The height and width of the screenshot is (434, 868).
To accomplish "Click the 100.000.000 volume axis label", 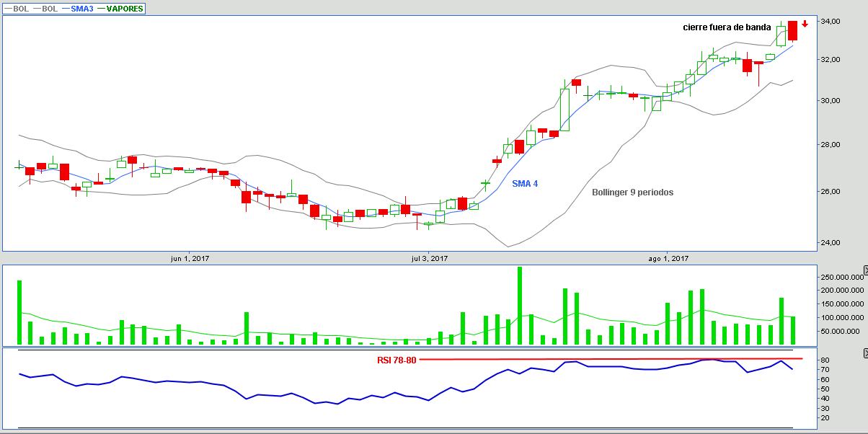I will pyautogui.click(x=841, y=317).
